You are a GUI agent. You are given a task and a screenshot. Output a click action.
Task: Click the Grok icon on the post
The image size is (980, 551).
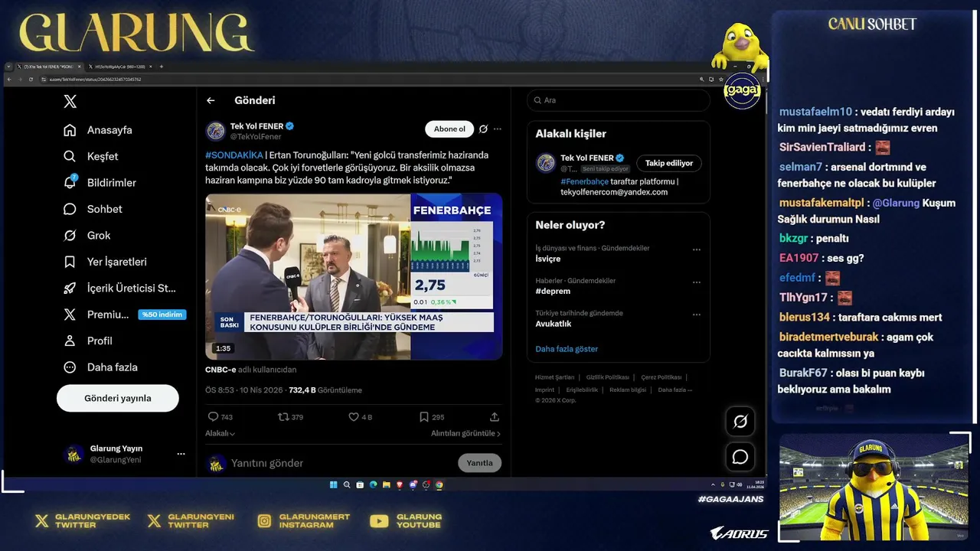coord(483,129)
